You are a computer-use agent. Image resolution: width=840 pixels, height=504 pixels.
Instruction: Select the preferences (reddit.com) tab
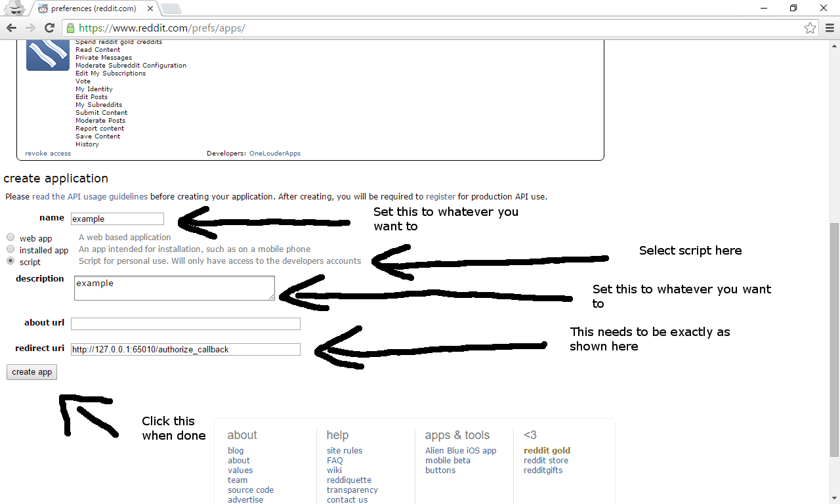[x=94, y=9]
